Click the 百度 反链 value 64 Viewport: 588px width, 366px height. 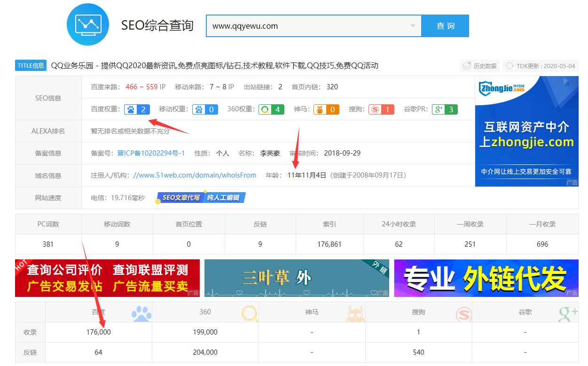[98, 352]
